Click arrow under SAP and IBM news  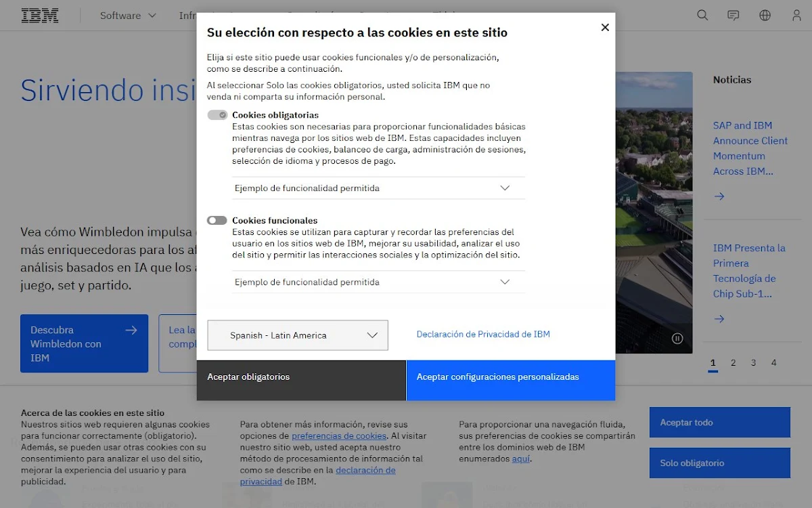[x=719, y=196]
